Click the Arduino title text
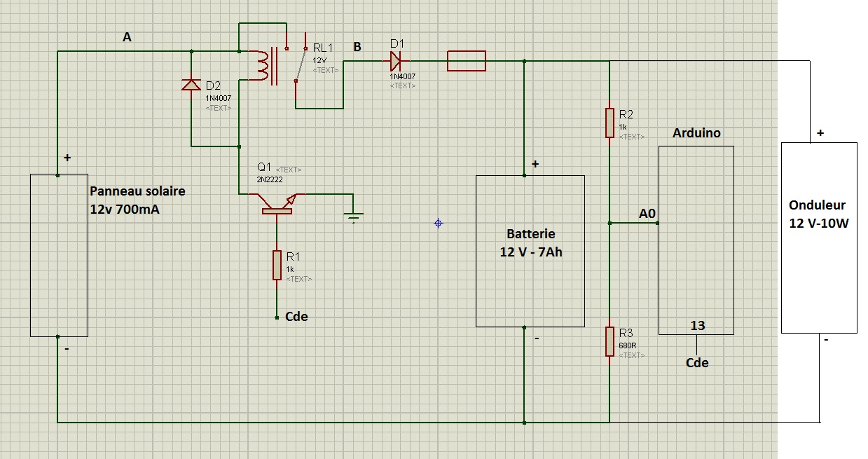This screenshot has width=868, height=459. click(696, 133)
